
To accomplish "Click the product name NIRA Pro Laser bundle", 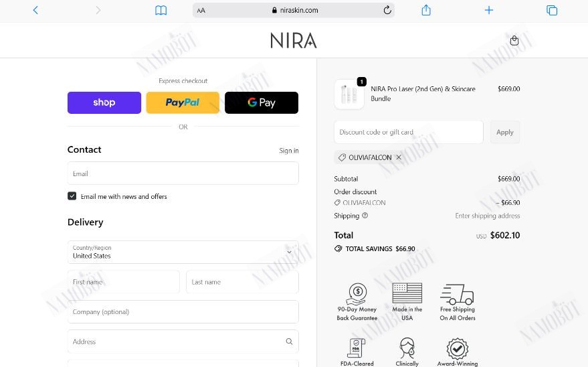I will [x=423, y=94].
